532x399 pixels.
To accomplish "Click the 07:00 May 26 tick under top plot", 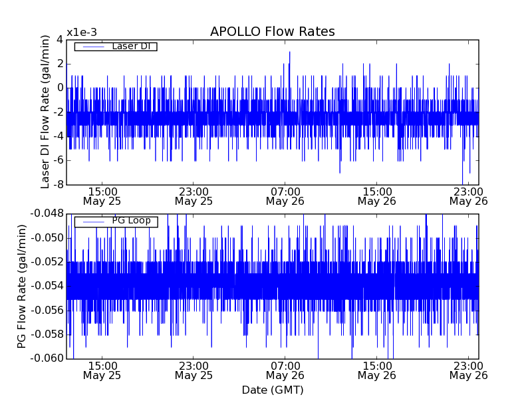I will click(285, 196).
